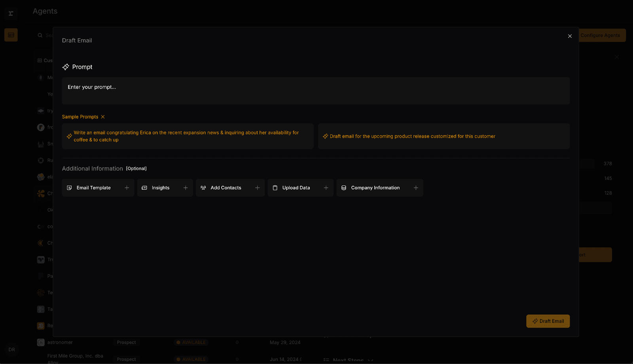Click the Add Contacts people icon

(x=203, y=188)
